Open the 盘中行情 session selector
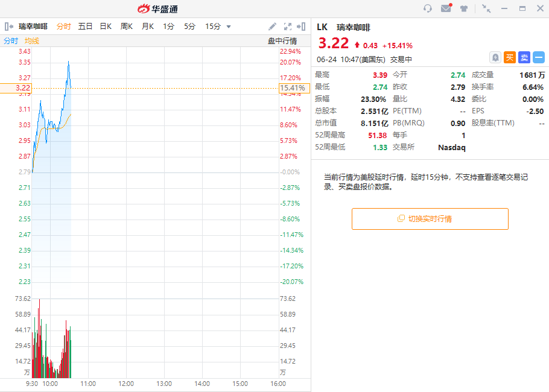The width and height of the screenshot is (549, 392). [282, 41]
